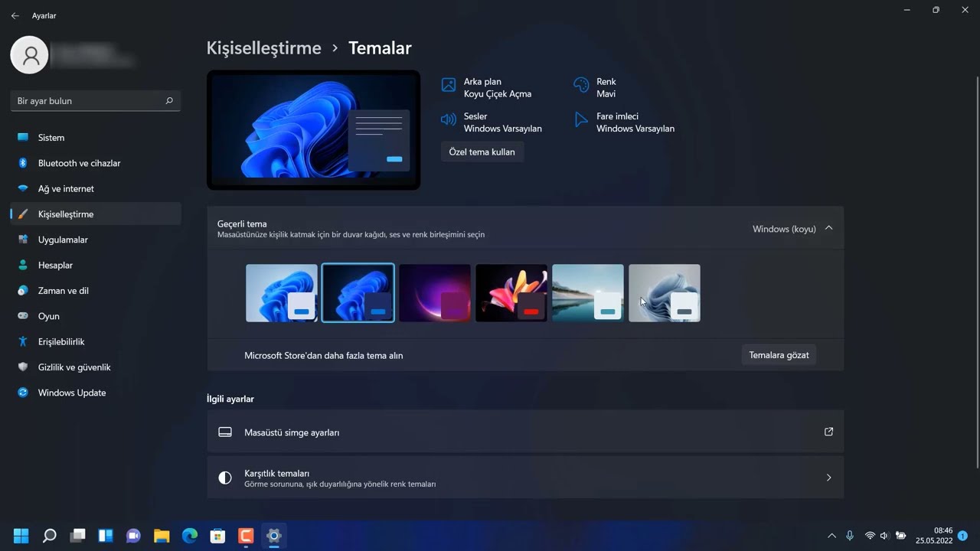Open Widgets on taskbar
This screenshot has width=980, height=551.
(x=106, y=536)
